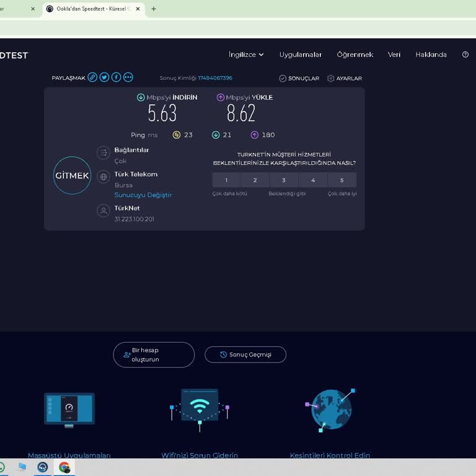476x476 pixels.
Task: Start the test with GİTMEK button
Action: click(72, 175)
